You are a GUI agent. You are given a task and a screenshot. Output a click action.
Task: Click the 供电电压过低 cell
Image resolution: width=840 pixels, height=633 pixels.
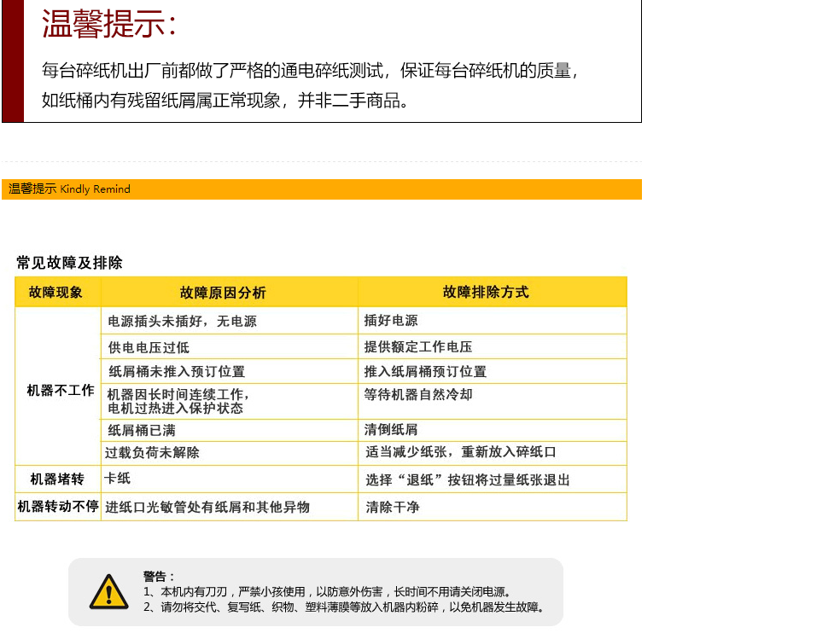149,347
